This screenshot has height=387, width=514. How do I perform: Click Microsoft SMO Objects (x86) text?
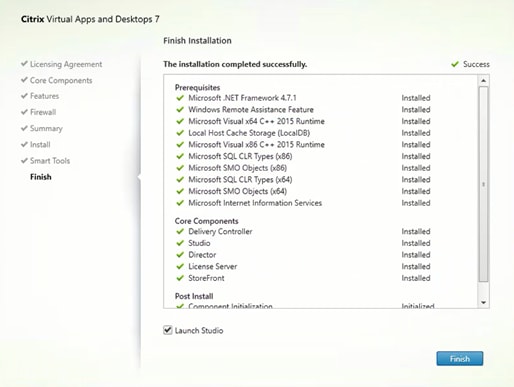pos(238,168)
